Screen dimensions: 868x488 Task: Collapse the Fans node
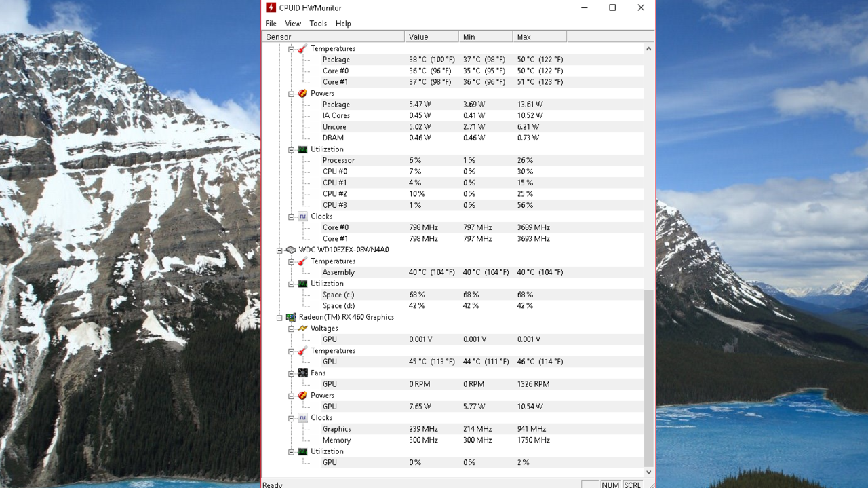tap(292, 373)
